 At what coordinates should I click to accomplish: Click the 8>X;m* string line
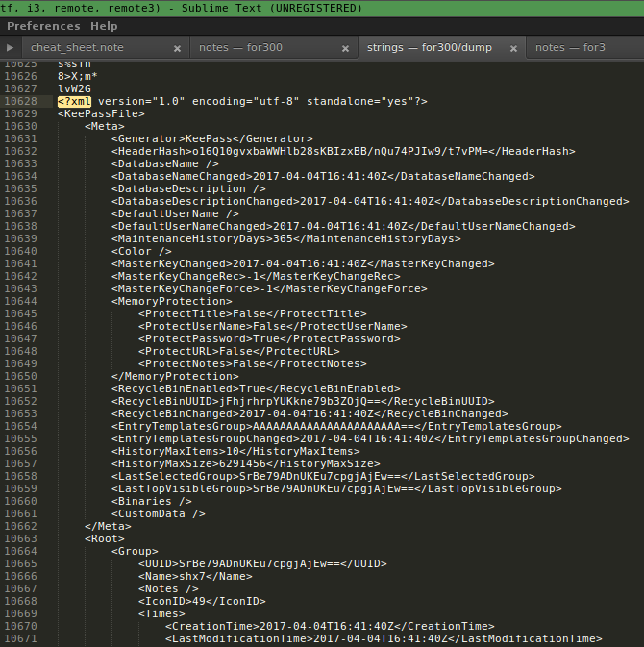point(78,76)
